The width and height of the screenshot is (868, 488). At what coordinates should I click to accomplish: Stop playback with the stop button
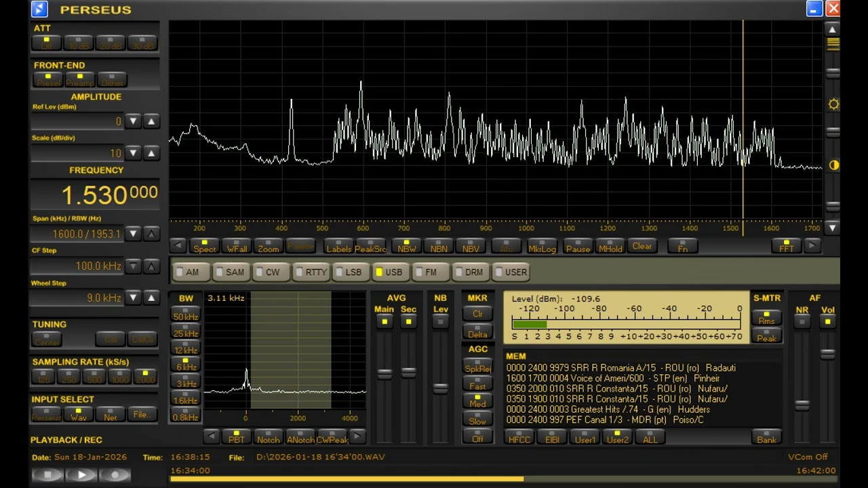click(x=48, y=475)
